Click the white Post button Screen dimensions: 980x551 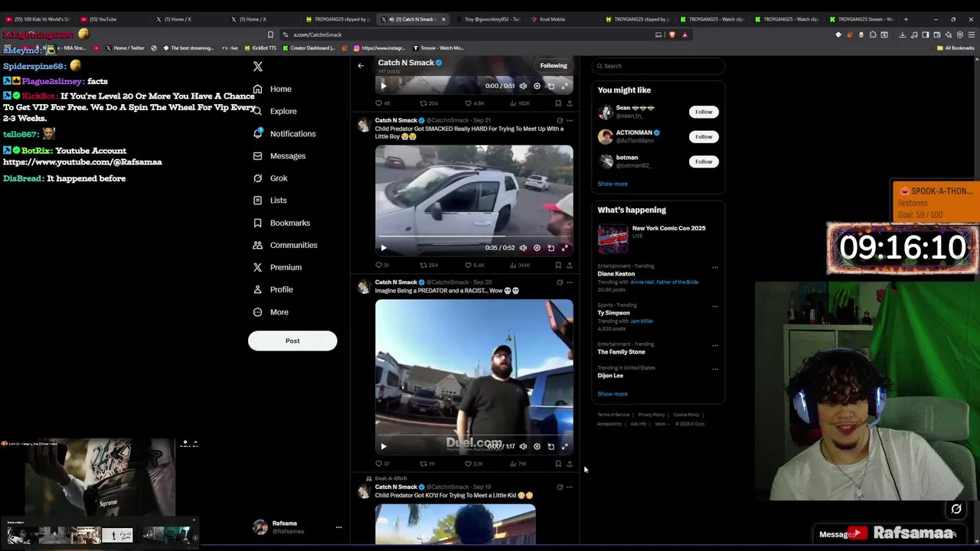point(292,341)
